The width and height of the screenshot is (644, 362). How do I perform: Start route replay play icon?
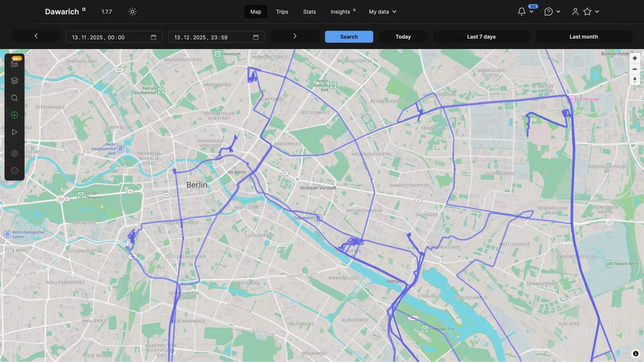pos(14,132)
